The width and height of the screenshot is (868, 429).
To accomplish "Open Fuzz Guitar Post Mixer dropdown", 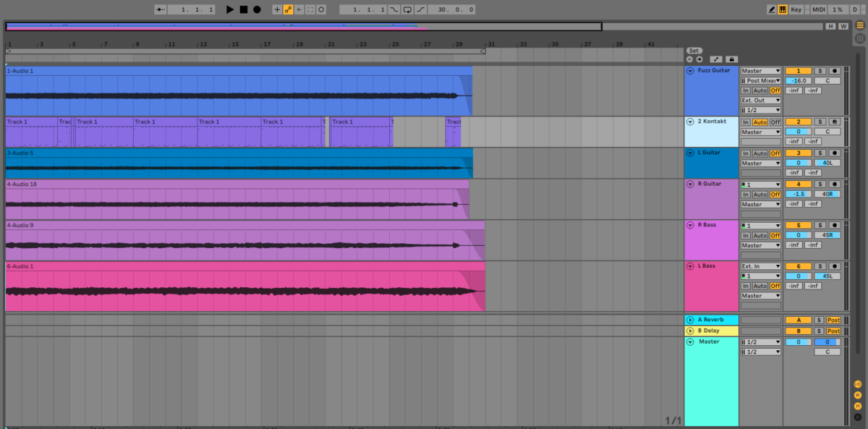I will tap(761, 81).
